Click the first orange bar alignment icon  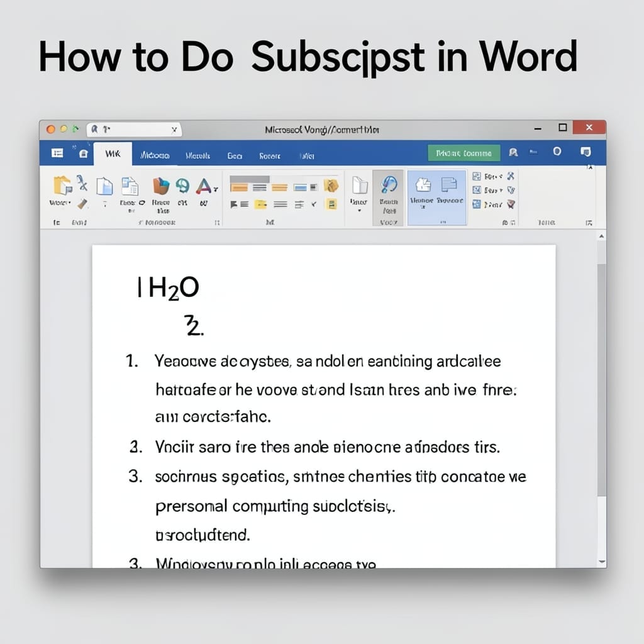coord(239,187)
